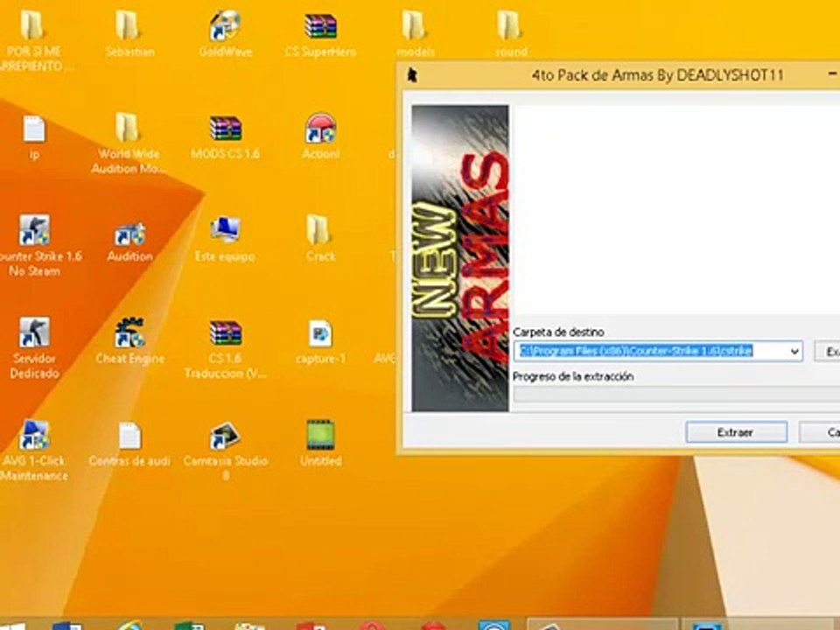Minimize the 4to Pack de Armas window
Screen dimensions: 840x630
pos(832,75)
